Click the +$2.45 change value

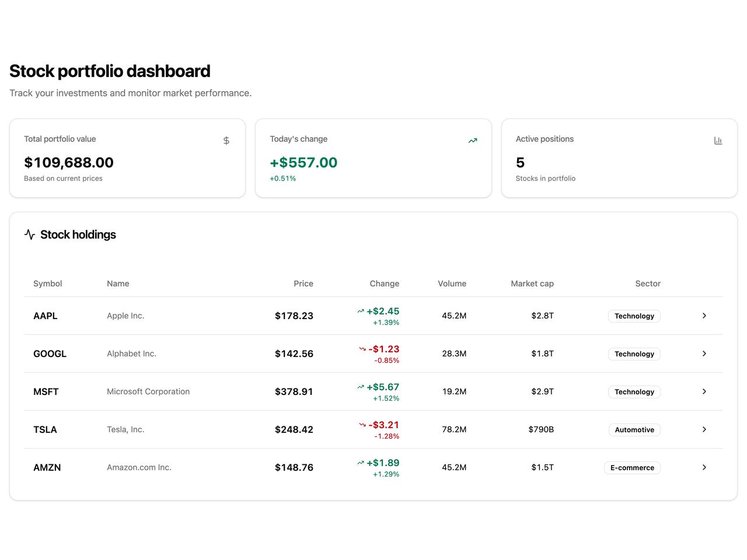pyautogui.click(x=383, y=311)
